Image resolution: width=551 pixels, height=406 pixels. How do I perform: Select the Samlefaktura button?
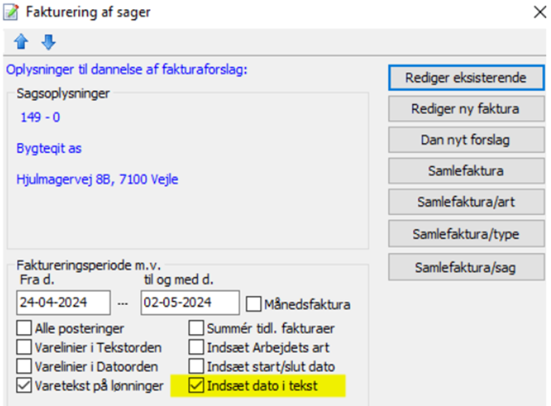[466, 171]
